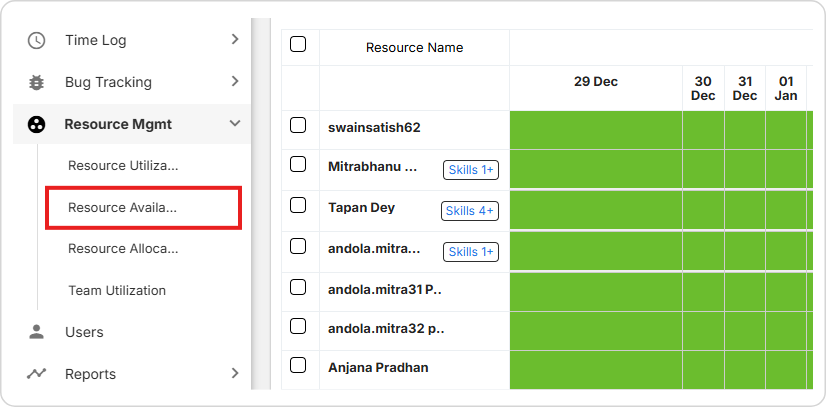
Task: Expand the Time Log menu chevron
Action: coord(235,39)
